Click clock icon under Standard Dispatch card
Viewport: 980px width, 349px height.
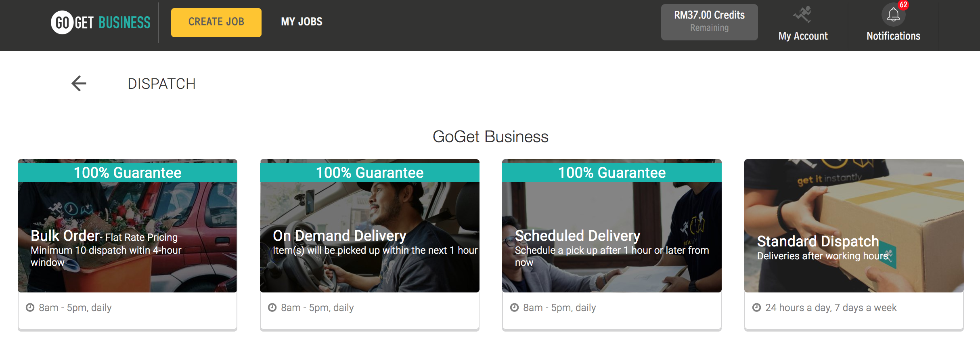click(756, 307)
